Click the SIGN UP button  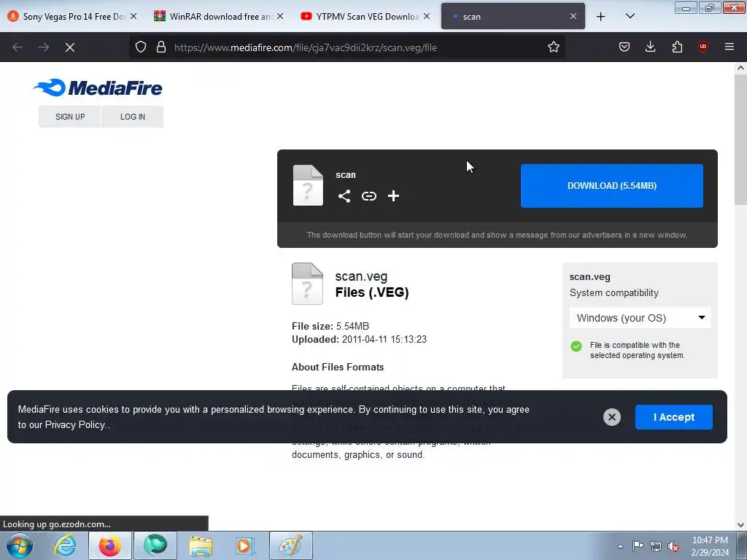point(70,117)
